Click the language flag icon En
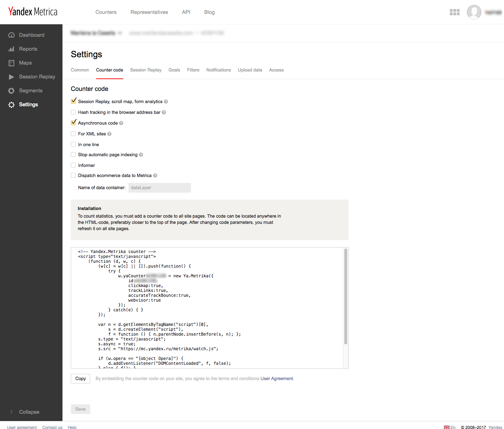 (447, 427)
